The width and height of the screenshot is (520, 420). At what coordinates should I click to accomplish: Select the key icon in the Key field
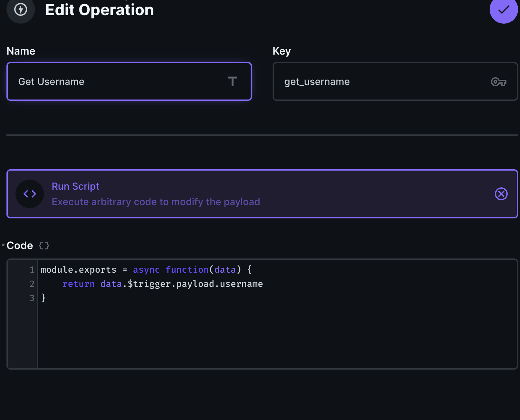[498, 82]
